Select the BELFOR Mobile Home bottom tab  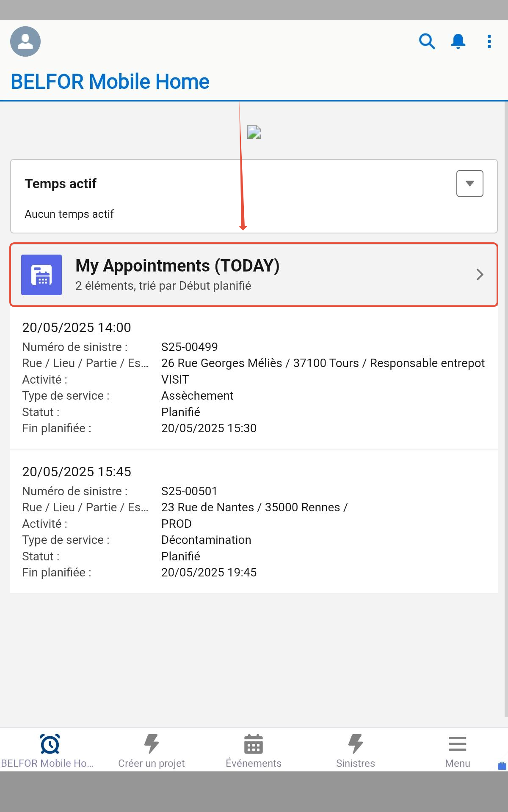[50, 750]
